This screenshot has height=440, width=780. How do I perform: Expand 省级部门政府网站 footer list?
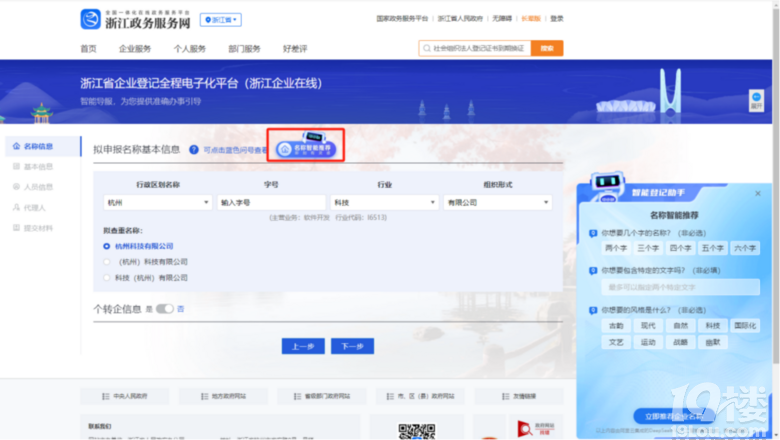(x=322, y=396)
